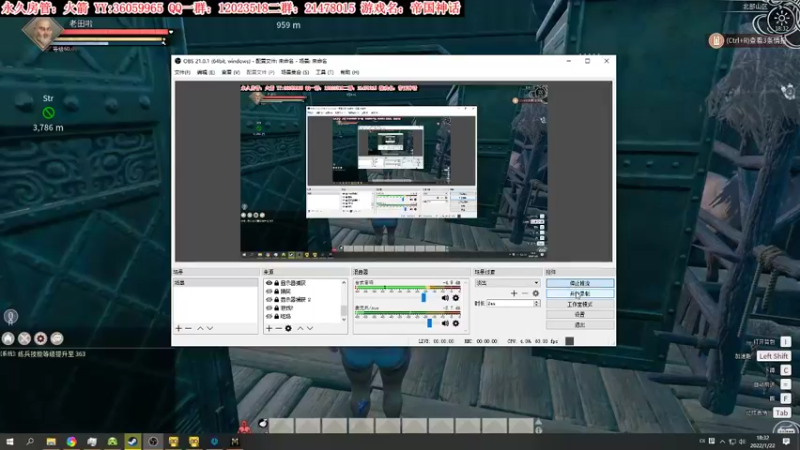Click desktop audio volume slider handle

pyautogui.click(x=423, y=297)
